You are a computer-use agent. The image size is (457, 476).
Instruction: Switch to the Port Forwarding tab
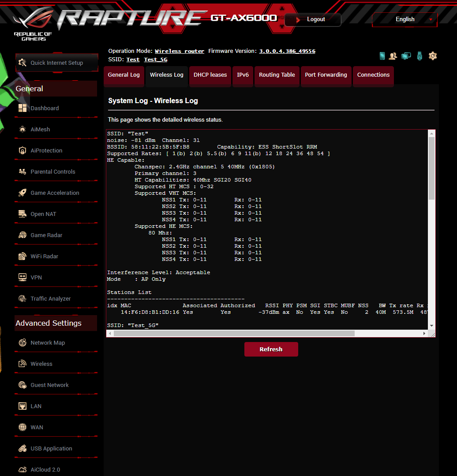click(326, 75)
